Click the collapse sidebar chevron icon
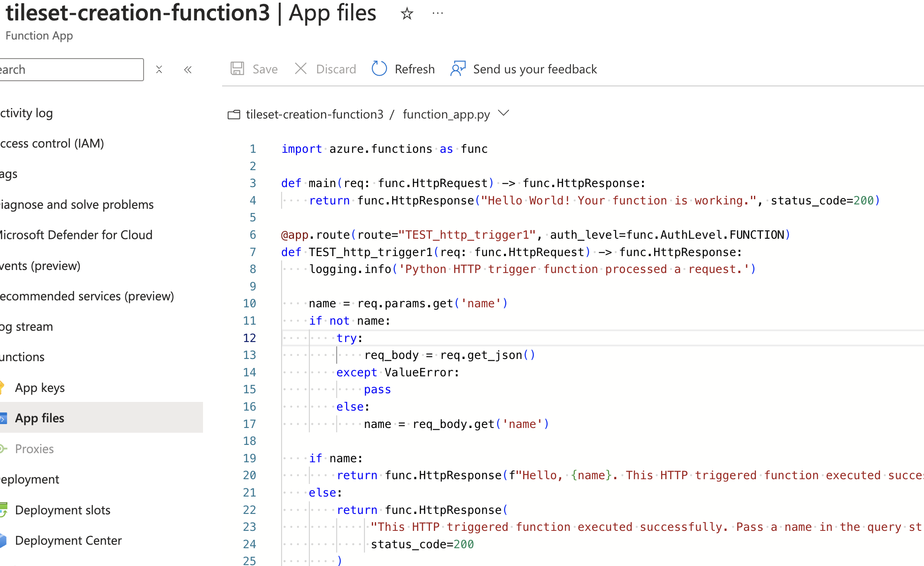924x566 pixels. coord(187,69)
